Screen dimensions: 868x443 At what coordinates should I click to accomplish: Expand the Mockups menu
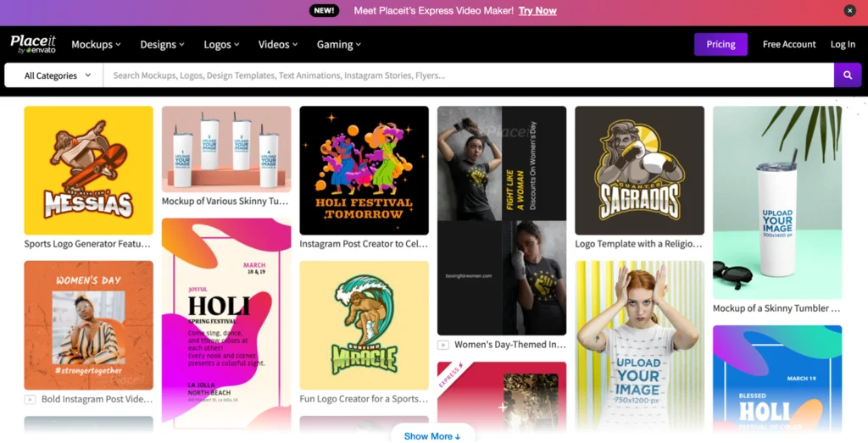[x=96, y=44]
